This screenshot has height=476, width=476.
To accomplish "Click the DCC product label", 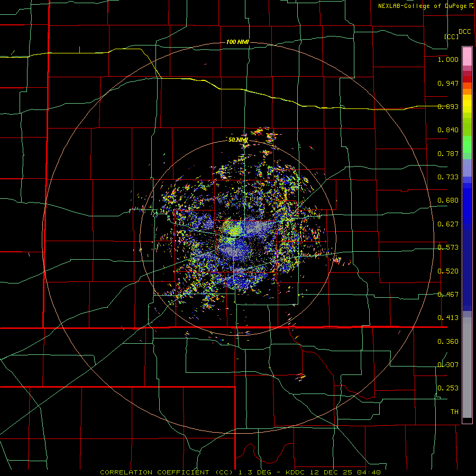I will 465,32.
